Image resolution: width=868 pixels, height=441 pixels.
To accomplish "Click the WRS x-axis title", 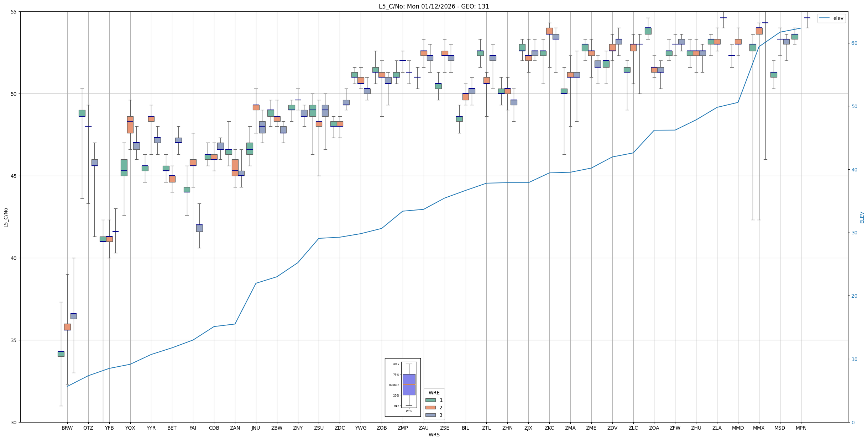I will pos(434,435).
